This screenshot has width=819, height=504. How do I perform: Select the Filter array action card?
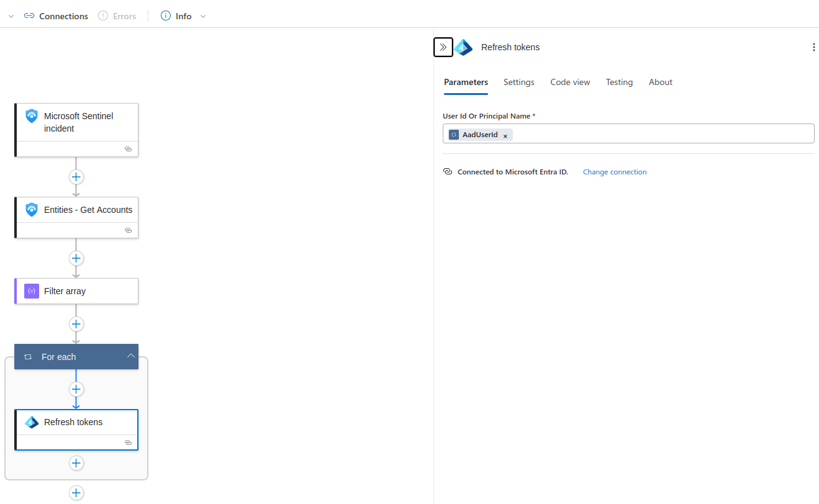pos(76,291)
